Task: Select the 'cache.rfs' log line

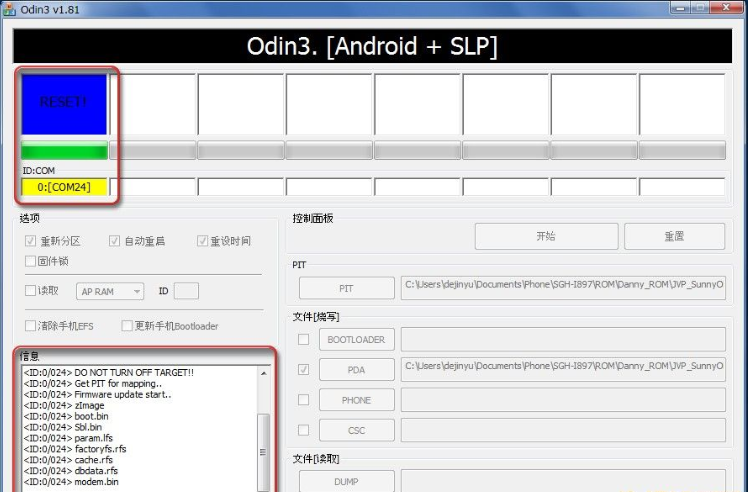Action: coord(68,460)
